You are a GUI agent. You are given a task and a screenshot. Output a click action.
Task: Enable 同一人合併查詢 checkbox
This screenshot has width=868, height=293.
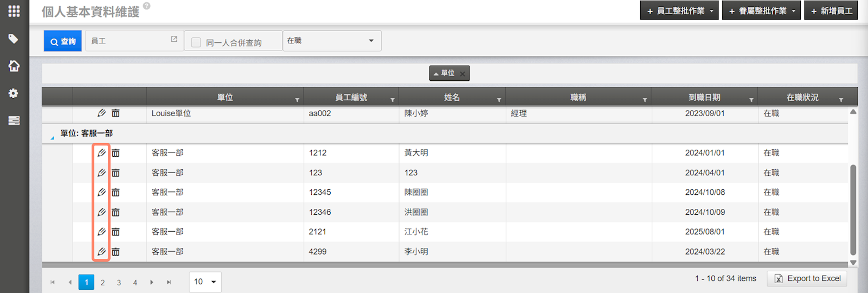point(196,42)
